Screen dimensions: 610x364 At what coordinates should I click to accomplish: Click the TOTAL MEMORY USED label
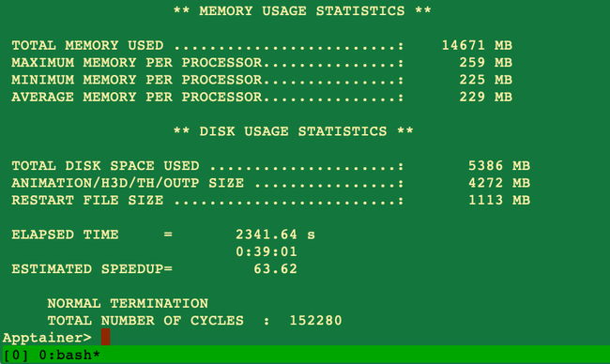(87, 45)
